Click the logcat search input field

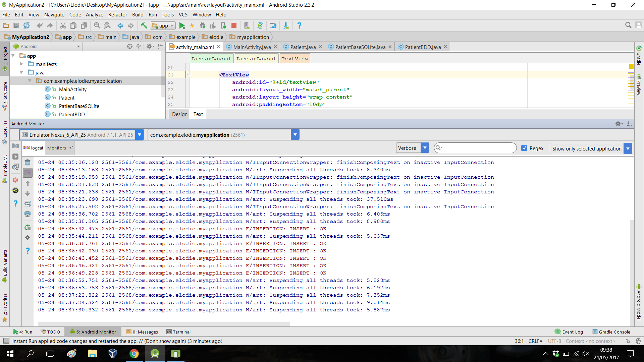pos(475,148)
